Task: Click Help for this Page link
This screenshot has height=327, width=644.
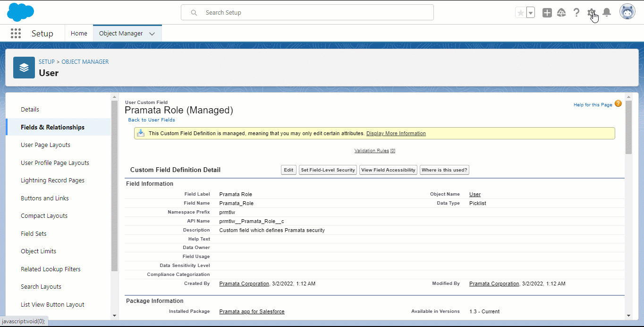Action: click(x=593, y=105)
